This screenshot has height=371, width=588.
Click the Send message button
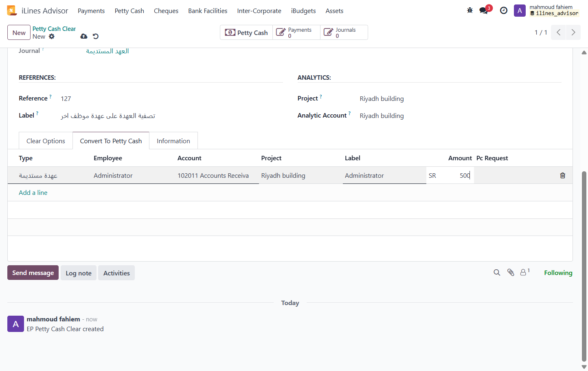[33, 273]
